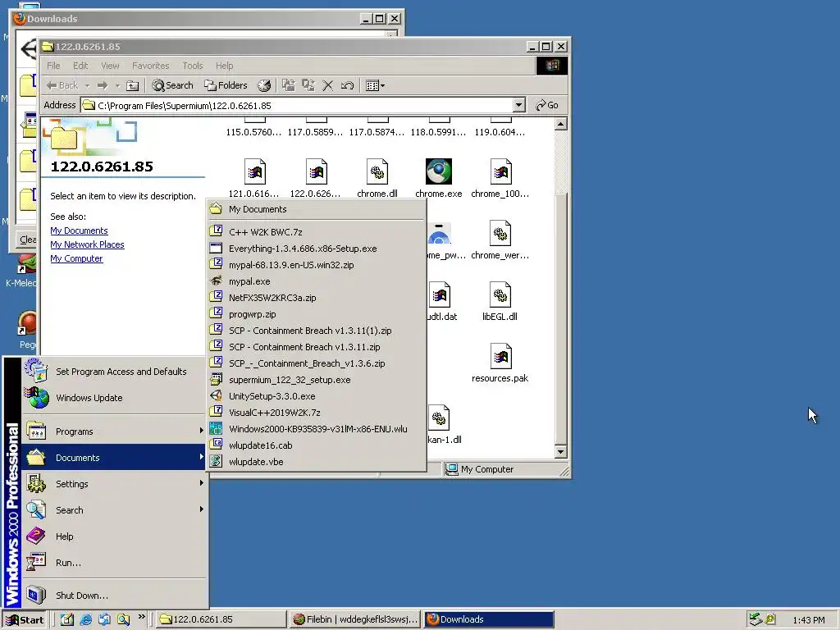Expand the Address bar dropdown

pyautogui.click(x=518, y=105)
